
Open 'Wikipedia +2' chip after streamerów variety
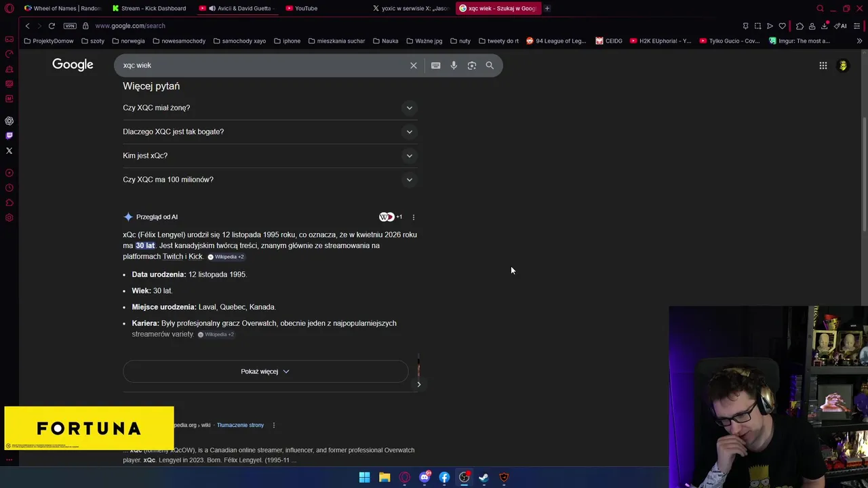(216, 334)
